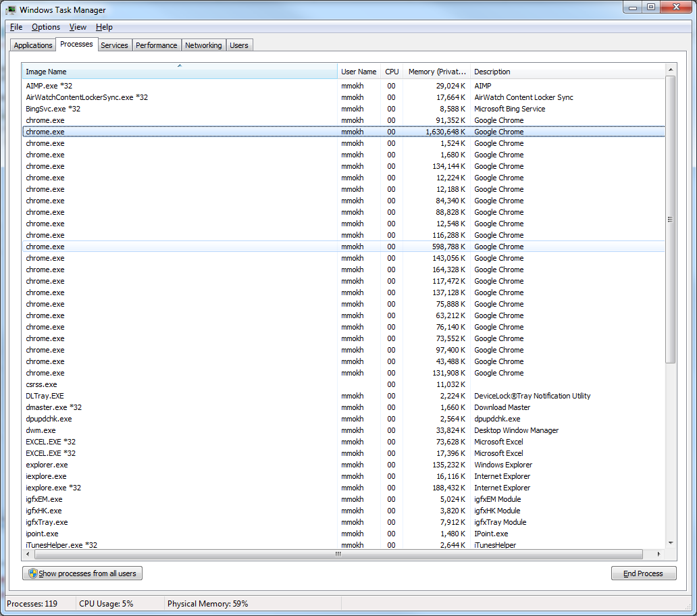The height and width of the screenshot is (616, 697).
Task: Click the shield icon on Show processes button
Action: (32, 573)
